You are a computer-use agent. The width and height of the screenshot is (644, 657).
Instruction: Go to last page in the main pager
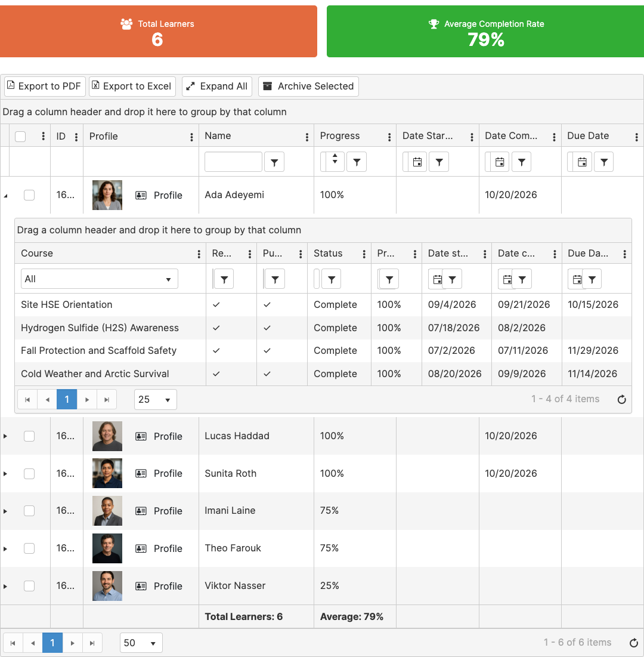coord(92,643)
